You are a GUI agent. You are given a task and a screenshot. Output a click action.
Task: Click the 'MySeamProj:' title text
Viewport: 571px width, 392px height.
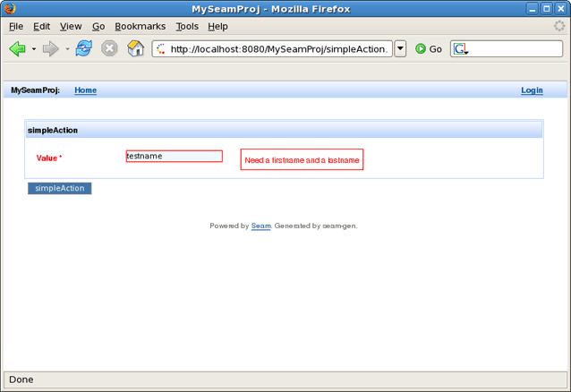pos(35,90)
